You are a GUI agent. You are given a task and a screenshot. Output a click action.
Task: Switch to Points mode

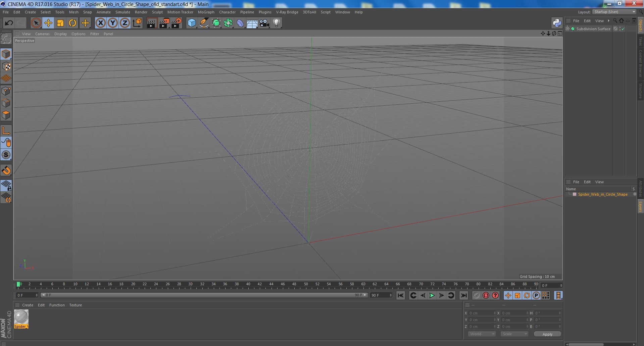pos(6,91)
